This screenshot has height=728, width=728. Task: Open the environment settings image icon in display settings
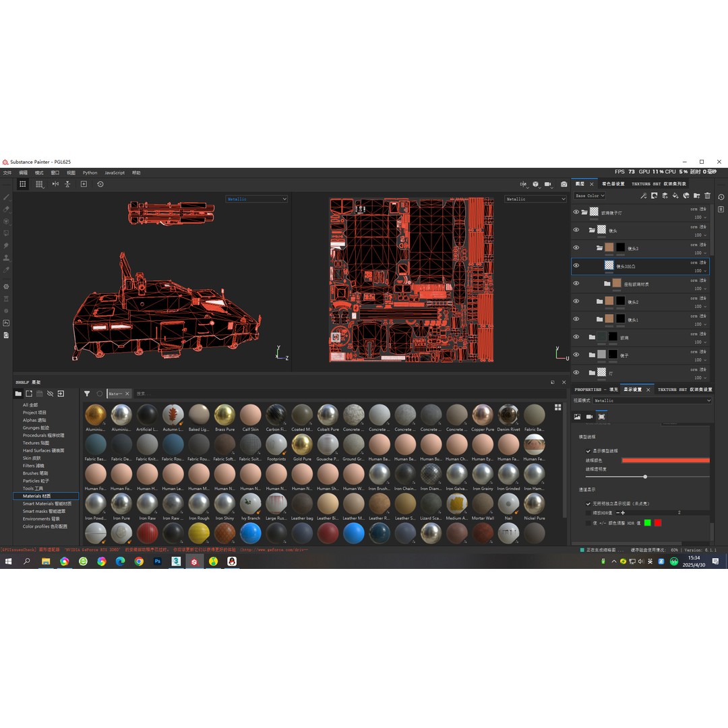coord(577,417)
